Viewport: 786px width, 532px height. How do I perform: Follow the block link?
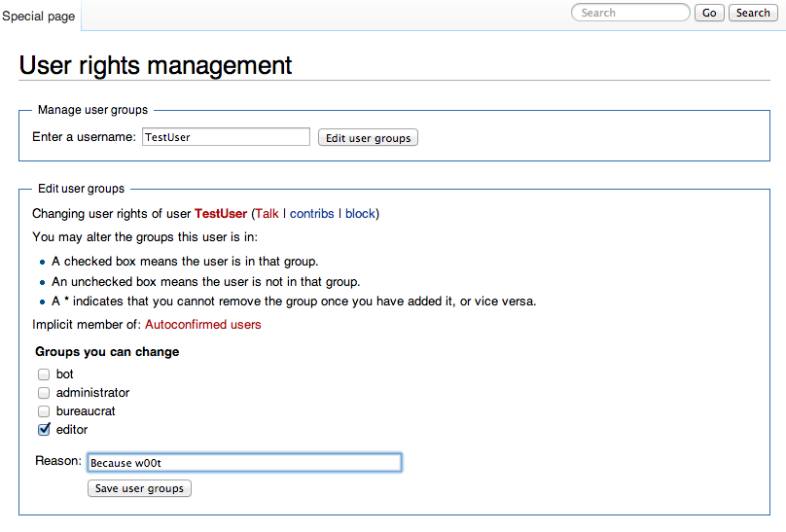pyautogui.click(x=360, y=213)
